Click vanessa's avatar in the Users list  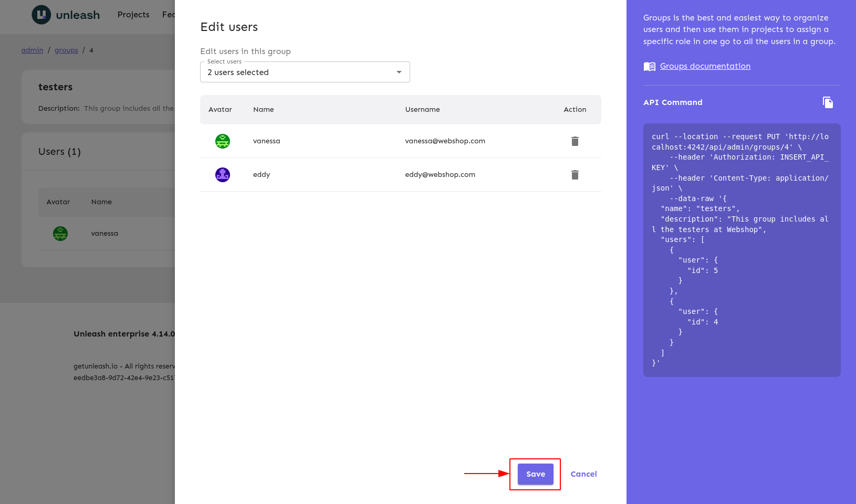tap(60, 233)
